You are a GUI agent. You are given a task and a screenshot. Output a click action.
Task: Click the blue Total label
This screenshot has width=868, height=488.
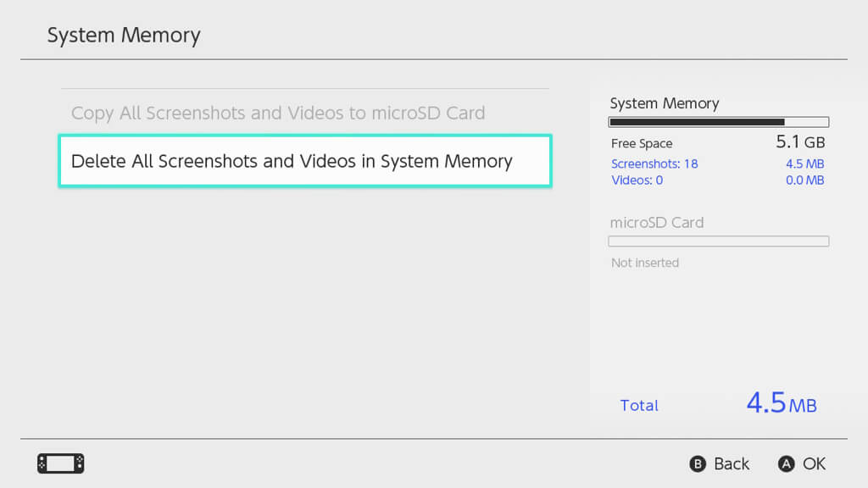pos(639,405)
